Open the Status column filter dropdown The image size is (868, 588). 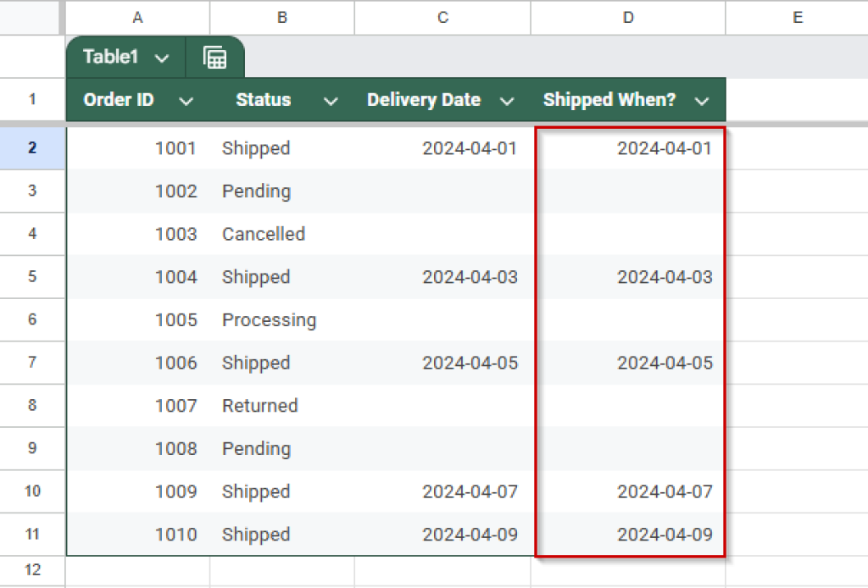point(331,99)
